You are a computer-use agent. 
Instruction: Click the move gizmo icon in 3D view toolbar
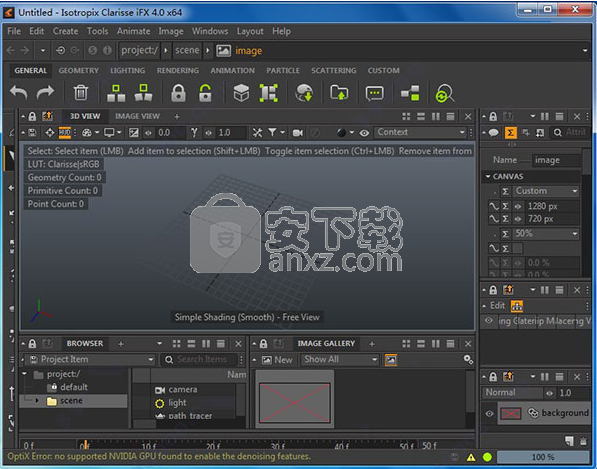pos(50,132)
